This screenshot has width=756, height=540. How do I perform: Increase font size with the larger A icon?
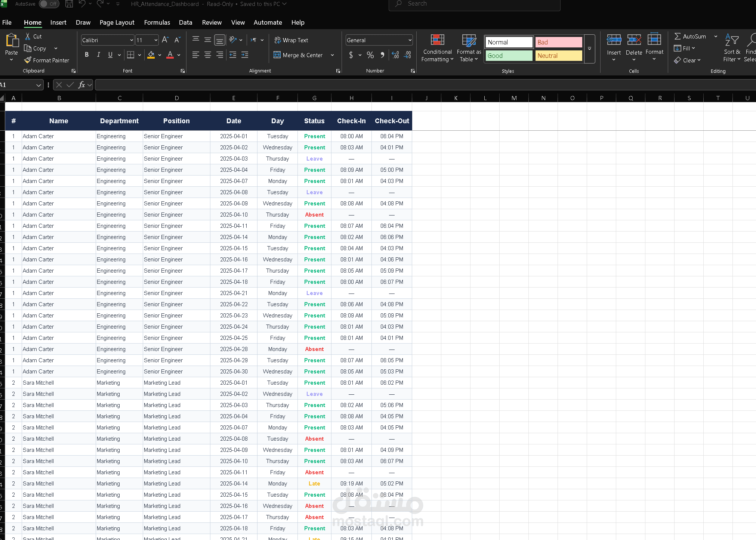coord(165,40)
